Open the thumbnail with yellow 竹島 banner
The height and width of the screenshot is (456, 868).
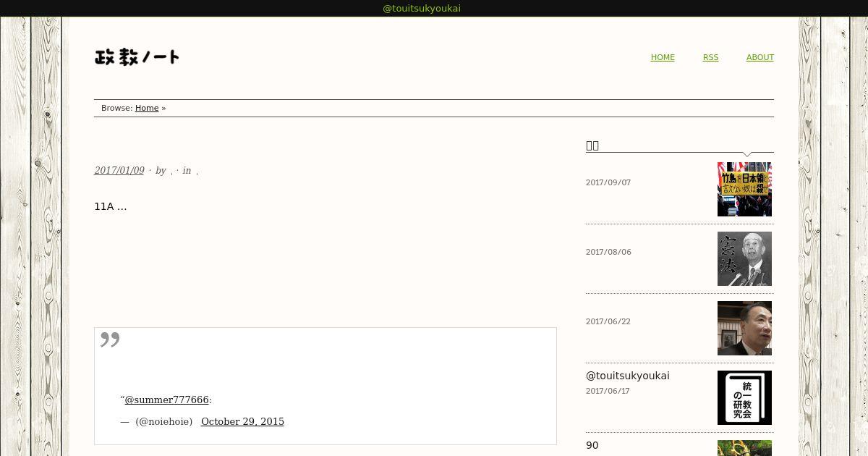744,189
